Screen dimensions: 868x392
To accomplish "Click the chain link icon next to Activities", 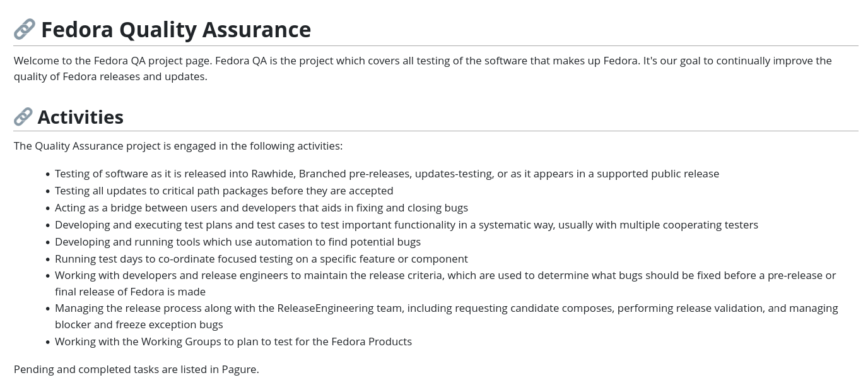I will coord(23,117).
